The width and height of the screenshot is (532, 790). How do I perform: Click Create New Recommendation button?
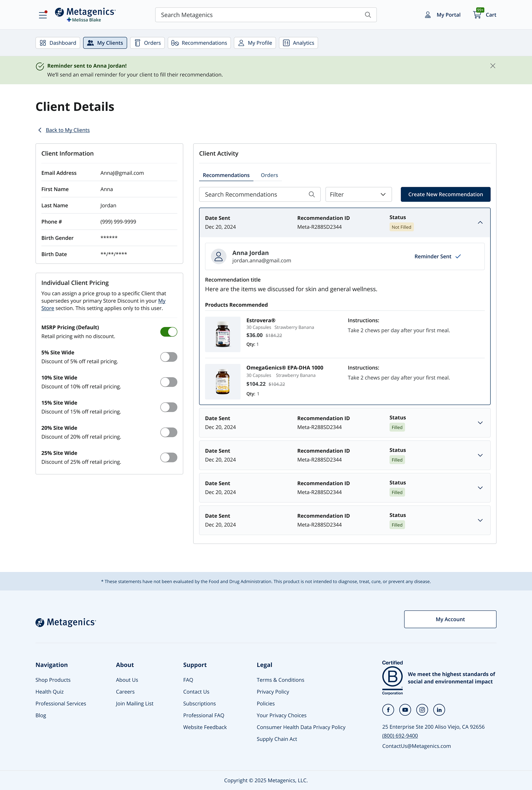[x=446, y=194]
